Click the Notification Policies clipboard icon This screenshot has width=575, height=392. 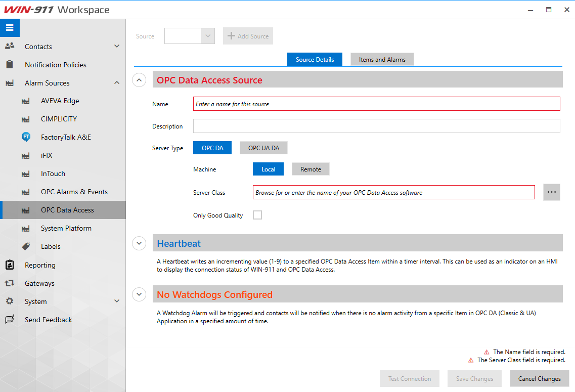(10, 65)
